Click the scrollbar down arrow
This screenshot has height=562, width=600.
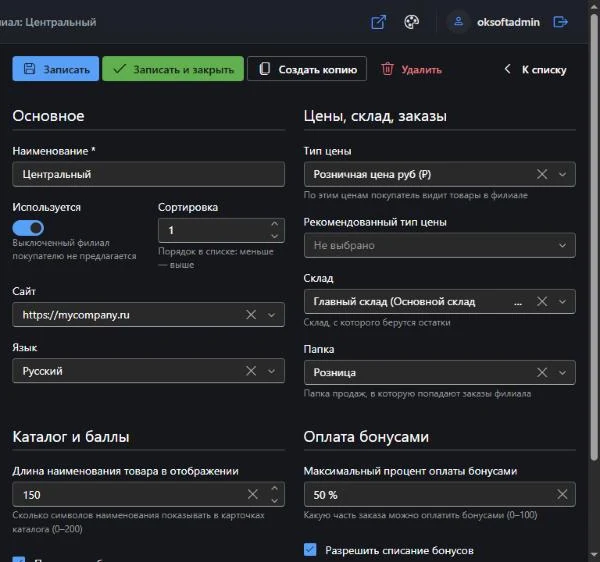[594, 555]
